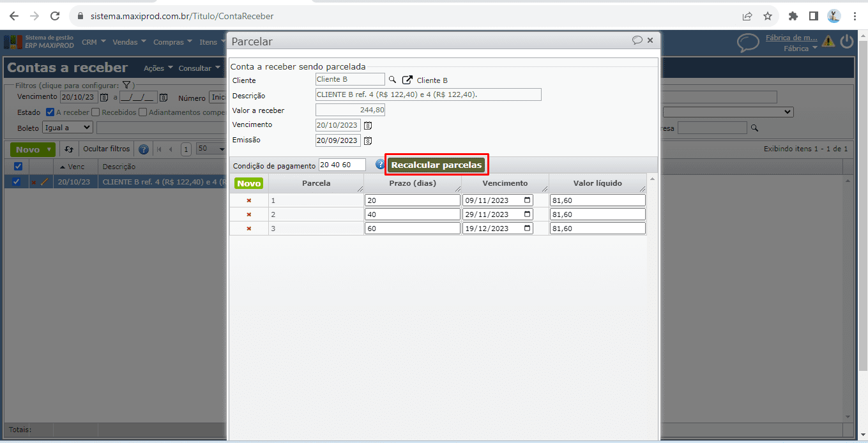Open the Itens menu
868x443 pixels.
pos(212,42)
